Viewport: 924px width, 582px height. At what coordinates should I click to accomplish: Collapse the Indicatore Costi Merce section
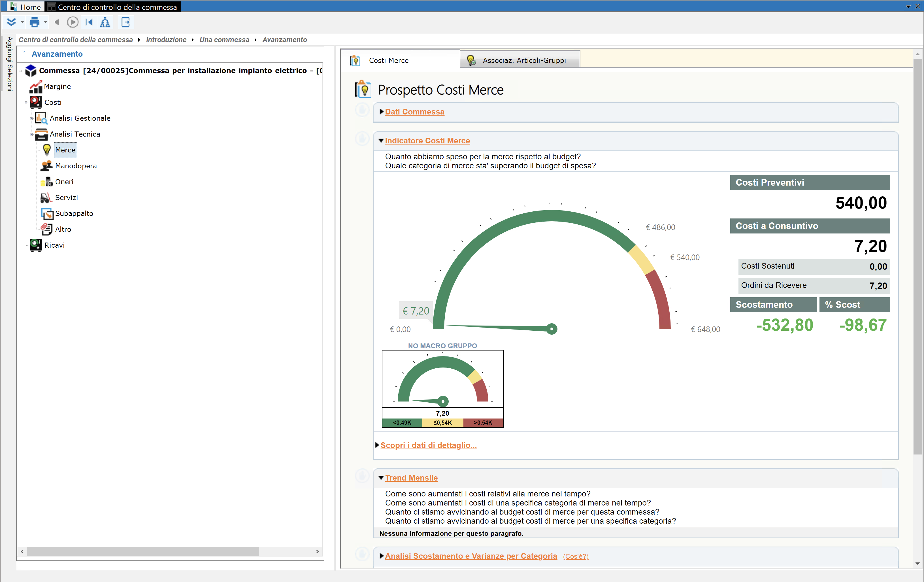click(381, 141)
